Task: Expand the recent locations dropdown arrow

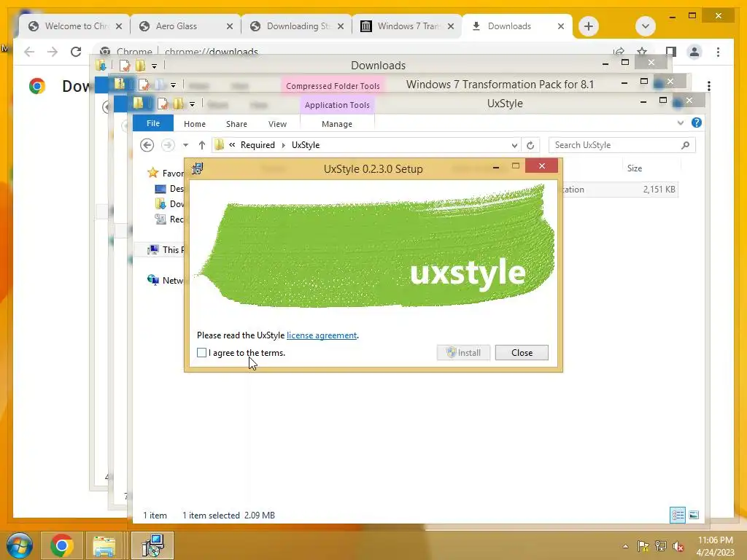Action: coord(186,145)
